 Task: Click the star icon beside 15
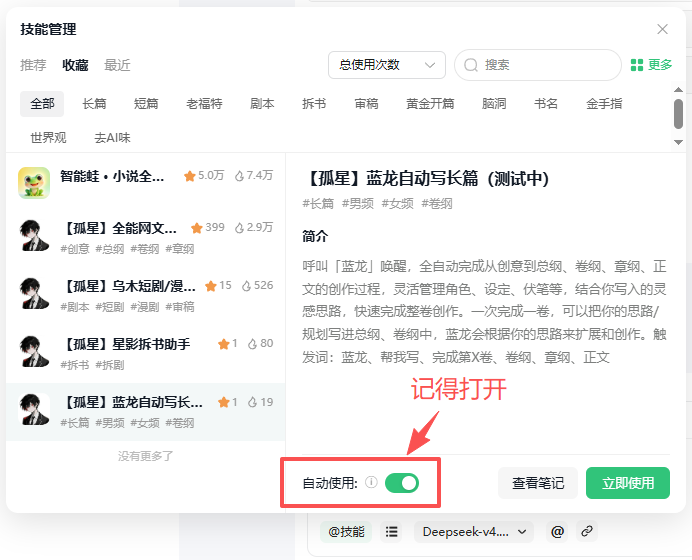point(211,286)
